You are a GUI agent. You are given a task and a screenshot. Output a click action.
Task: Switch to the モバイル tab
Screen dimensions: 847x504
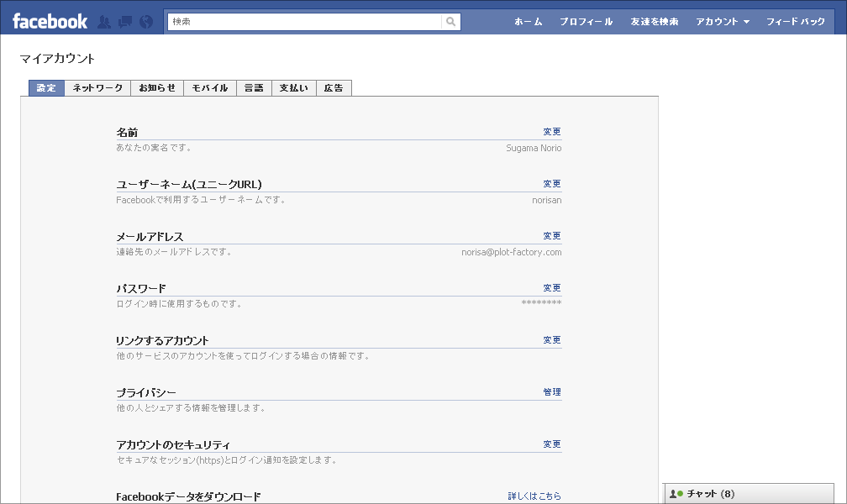(x=210, y=88)
